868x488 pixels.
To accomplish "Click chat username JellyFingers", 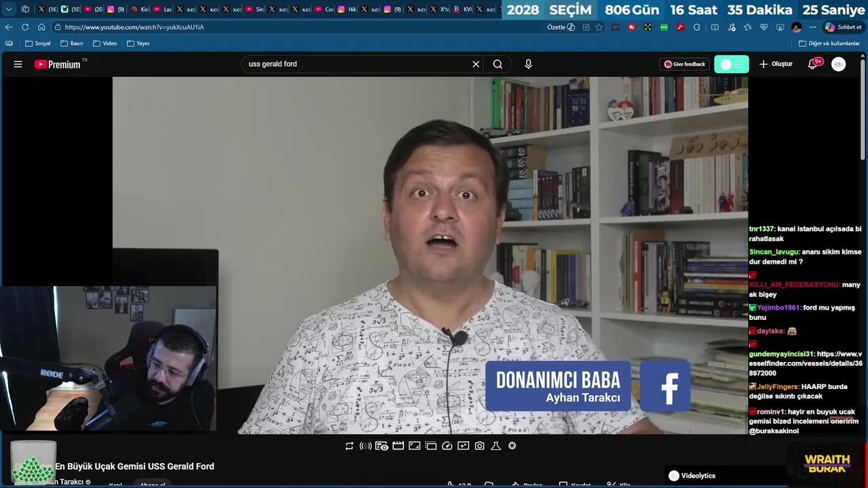I will click(778, 386).
